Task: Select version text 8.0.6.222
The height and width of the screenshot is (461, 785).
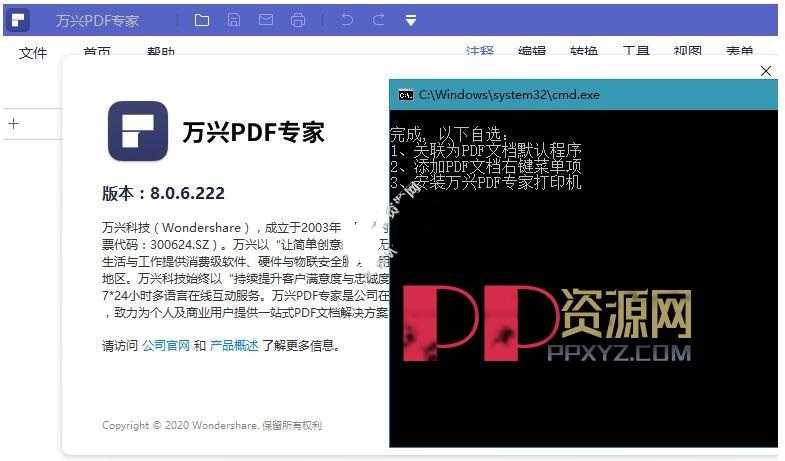Action: (x=187, y=193)
